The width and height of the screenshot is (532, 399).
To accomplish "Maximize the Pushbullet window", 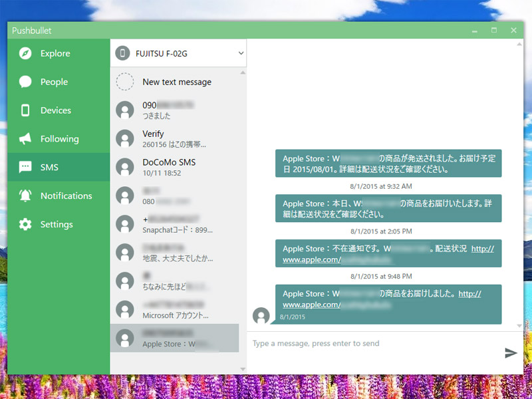I will point(494,30).
